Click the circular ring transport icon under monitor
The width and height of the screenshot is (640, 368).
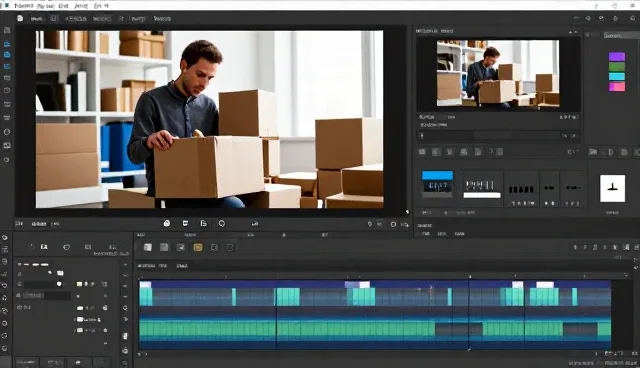click(x=222, y=223)
